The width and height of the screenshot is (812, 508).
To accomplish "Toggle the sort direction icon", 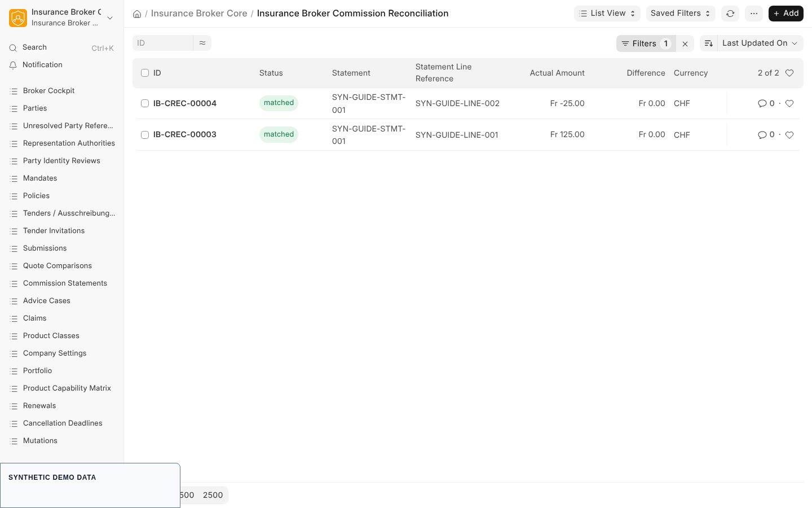I will click(x=709, y=43).
